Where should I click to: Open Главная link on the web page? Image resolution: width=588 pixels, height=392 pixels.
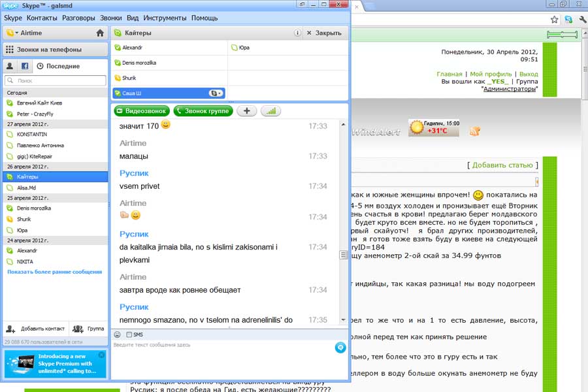coord(449,74)
